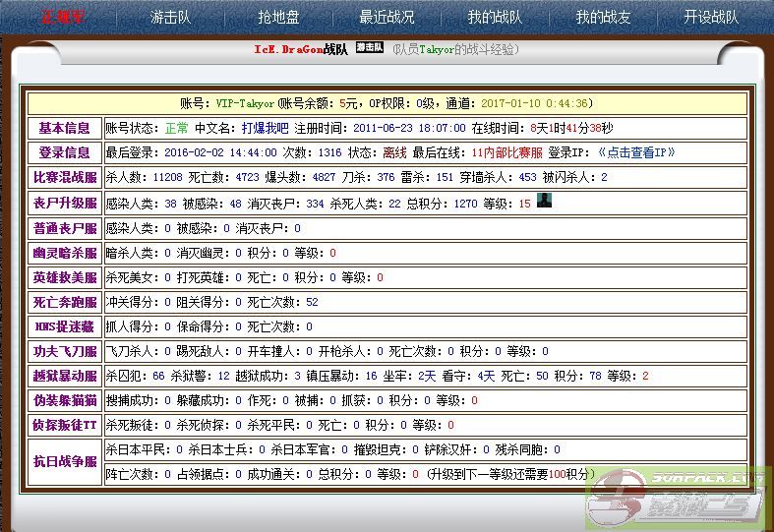Select 我的战队 in the navigation bar
The width and height of the screenshot is (774, 532).
(x=495, y=17)
